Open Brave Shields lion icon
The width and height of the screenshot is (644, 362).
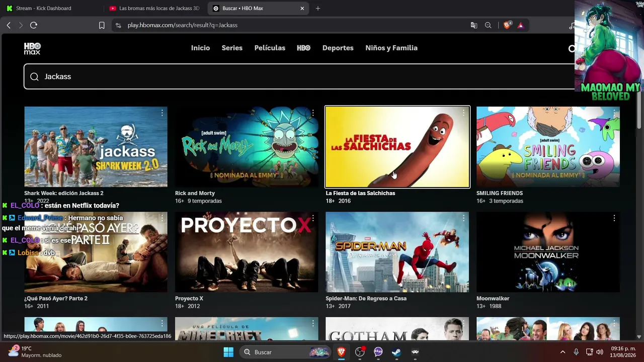tap(507, 25)
